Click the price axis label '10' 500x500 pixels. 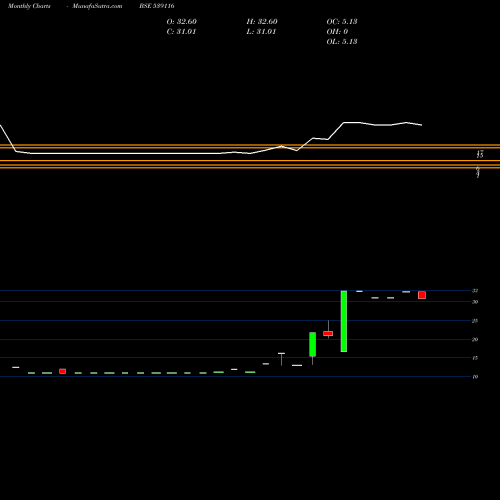[x=475, y=377]
